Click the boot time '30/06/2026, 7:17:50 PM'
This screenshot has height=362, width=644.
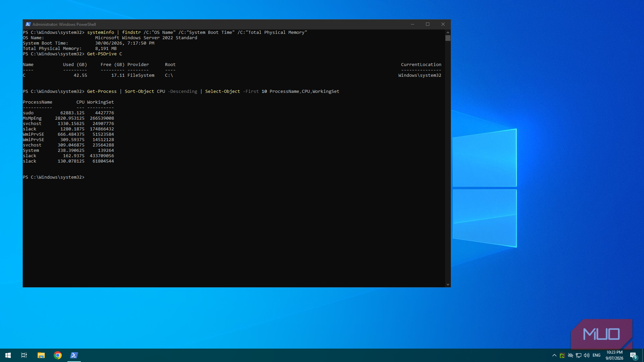(x=125, y=43)
